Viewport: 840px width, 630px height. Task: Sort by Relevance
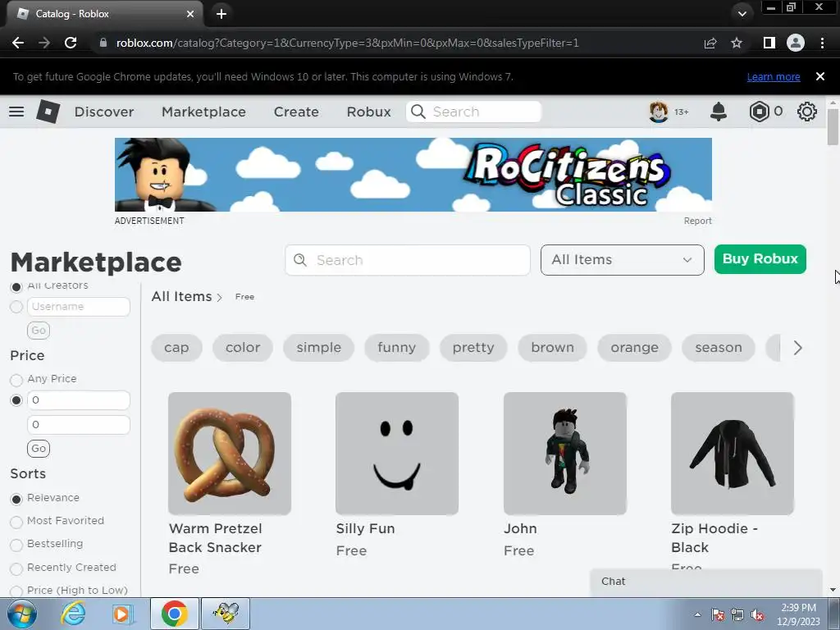coord(16,499)
